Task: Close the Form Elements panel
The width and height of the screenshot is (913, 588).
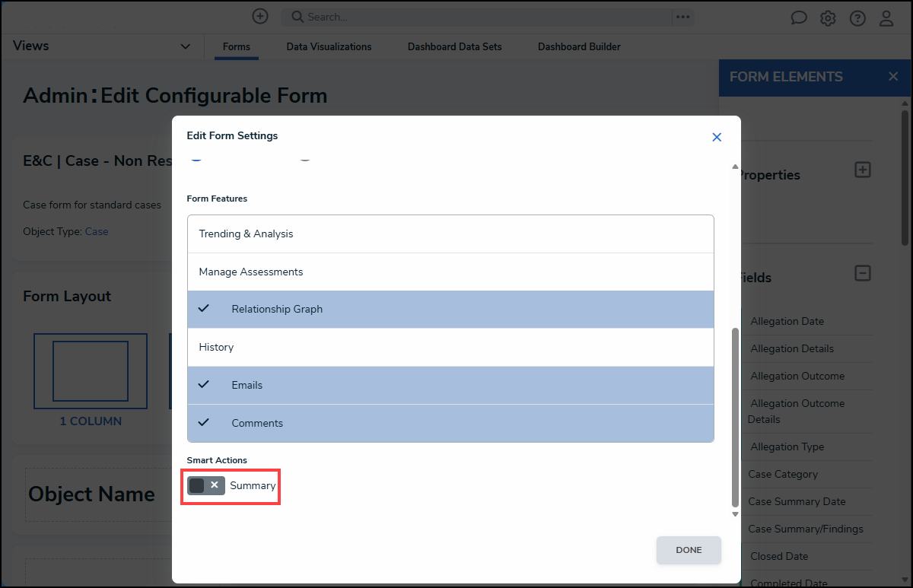Action: tap(893, 76)
